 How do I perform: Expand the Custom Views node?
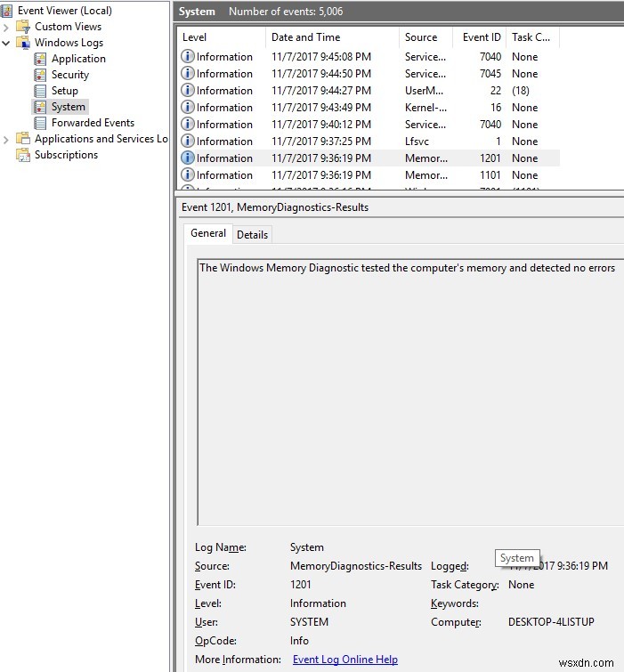pos(6,28)
